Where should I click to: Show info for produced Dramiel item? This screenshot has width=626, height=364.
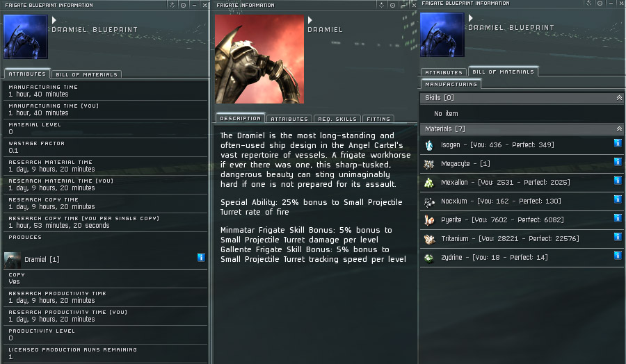click(x=201, y=258)
